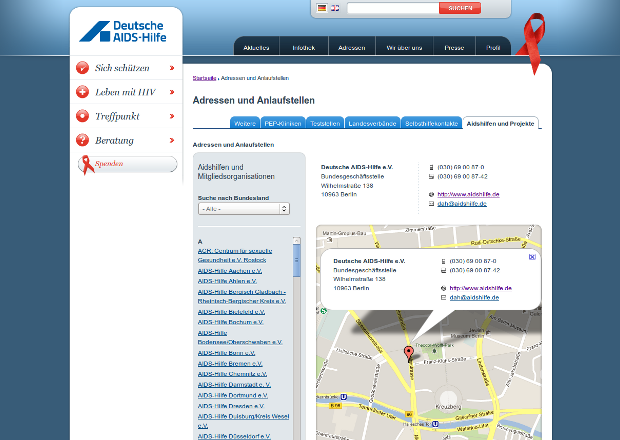Open AIDS-Hilfe Aachen e.V. entry
The height and width of the screenshot is (440, 620).
pos(230,271)
